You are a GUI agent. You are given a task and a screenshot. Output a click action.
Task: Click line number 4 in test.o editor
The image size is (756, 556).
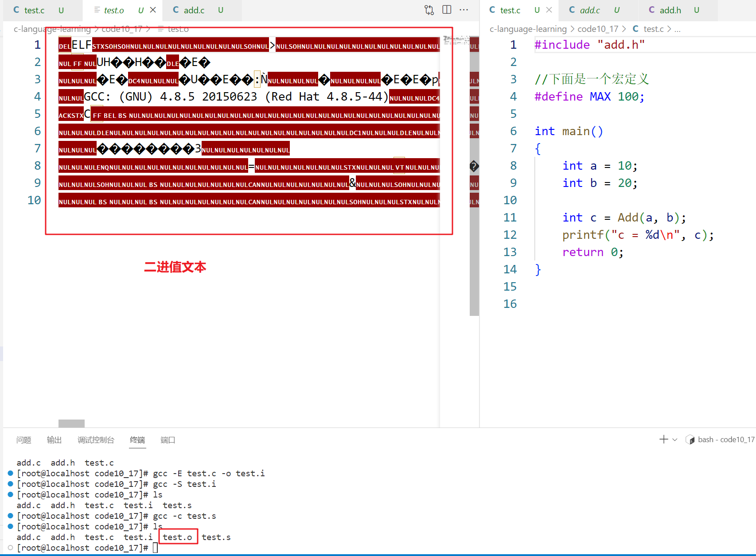37,97
